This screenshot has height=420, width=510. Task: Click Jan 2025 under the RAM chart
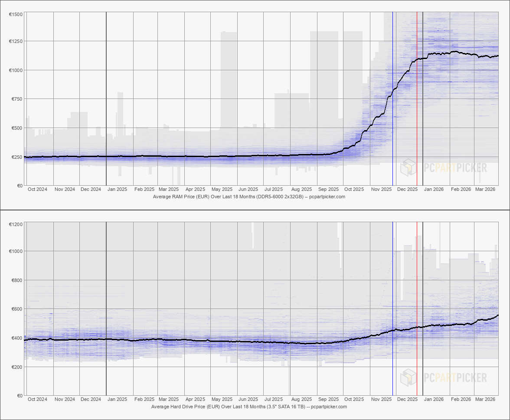click(117, 189)
